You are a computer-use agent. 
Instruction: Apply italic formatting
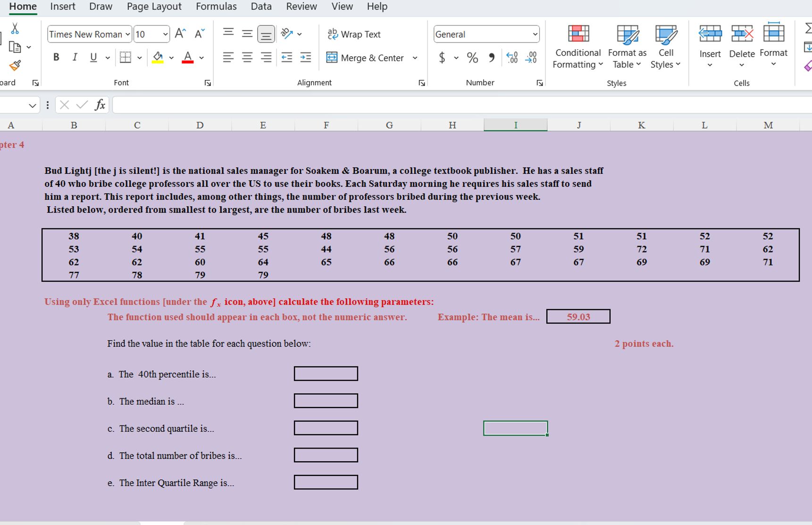point(75,57)
